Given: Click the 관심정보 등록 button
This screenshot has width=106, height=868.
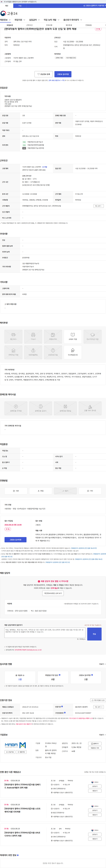Looking at the screenshot, I should pos(44,74).
